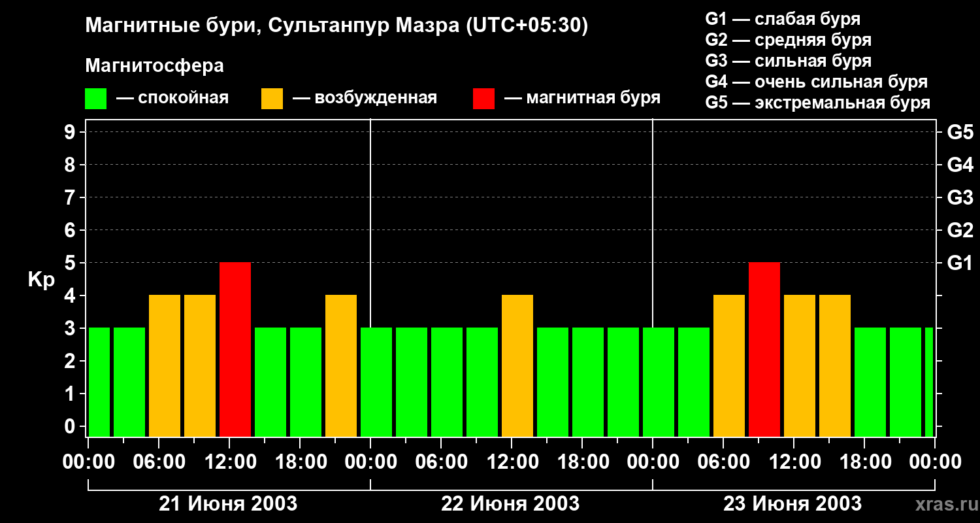Image resolution: width=980 pixels, height=523 pixels.
Task: Click the '— возбужденная' legend label
Action: tap(365, 99)
